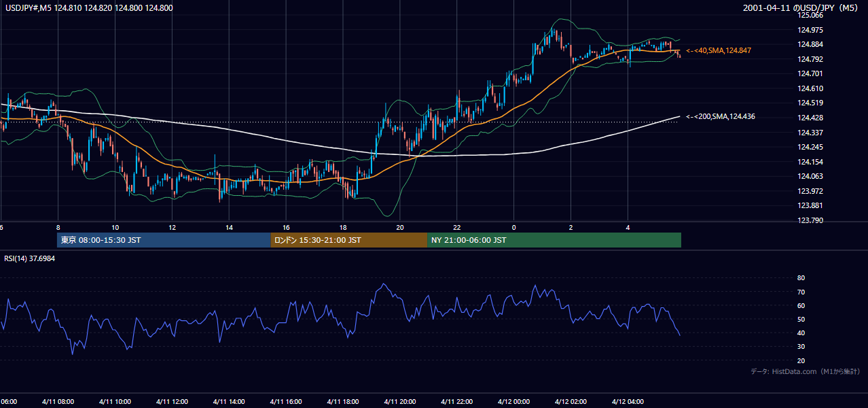Click hour 22 on the price chart time axis
The width and height of the screenshot is (868, 408).
[x=457, y=227]
